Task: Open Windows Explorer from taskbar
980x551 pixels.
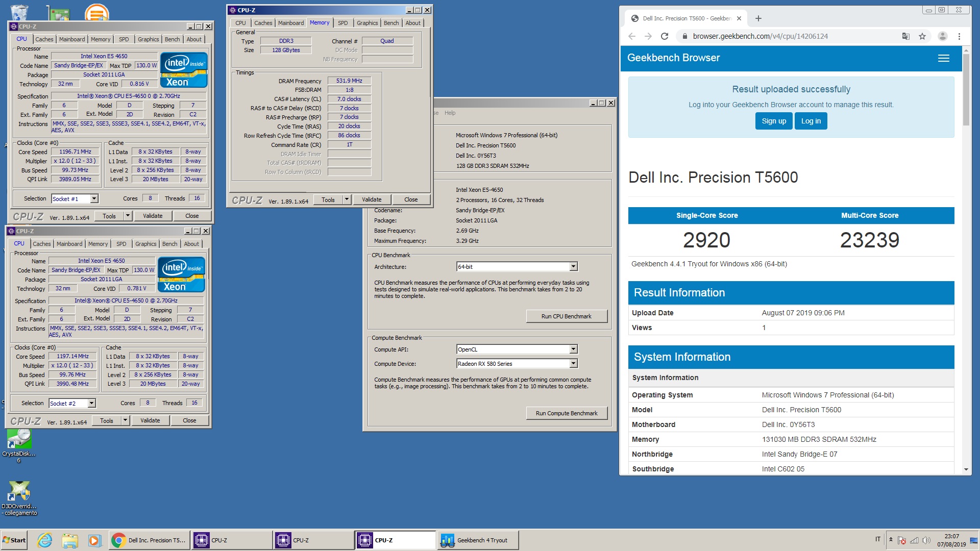Action: (70, 540)
